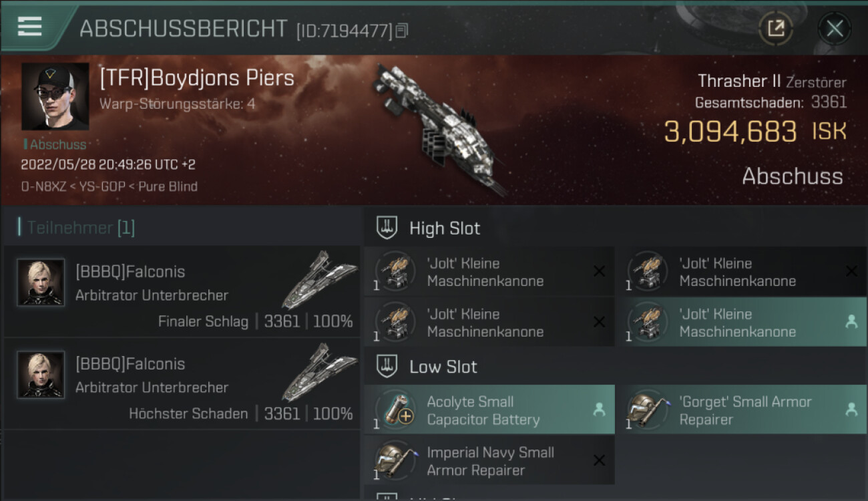The width and height of the screenshot is (868, 501).
Task: Click the pilot name [TFR]Boydjons Piers
Action: pos(197,78)
